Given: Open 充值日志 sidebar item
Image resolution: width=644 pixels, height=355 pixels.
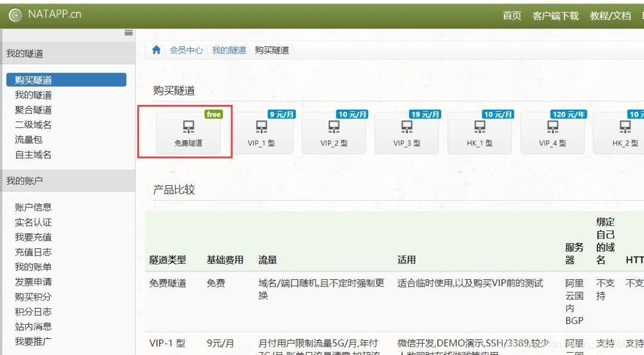Looking at the screenshot, I should pos(33,252).
